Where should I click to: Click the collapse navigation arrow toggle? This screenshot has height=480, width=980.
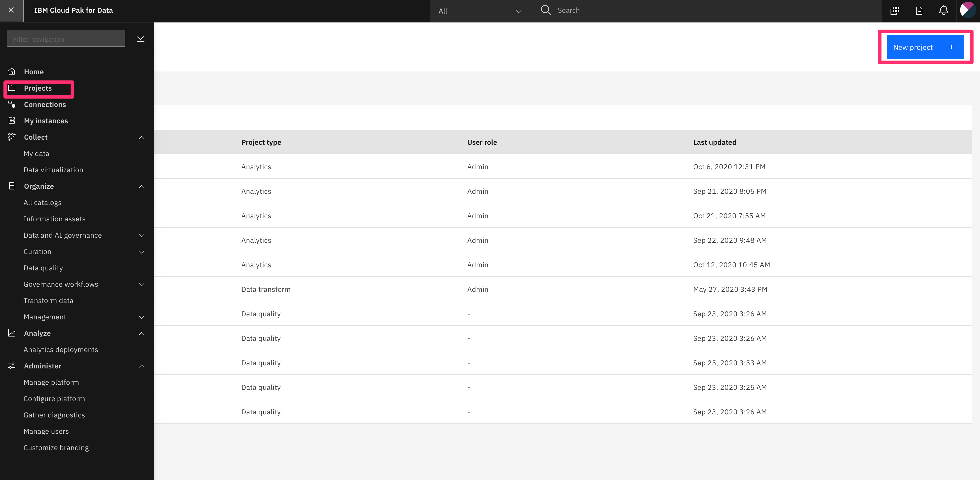(141, 39)
